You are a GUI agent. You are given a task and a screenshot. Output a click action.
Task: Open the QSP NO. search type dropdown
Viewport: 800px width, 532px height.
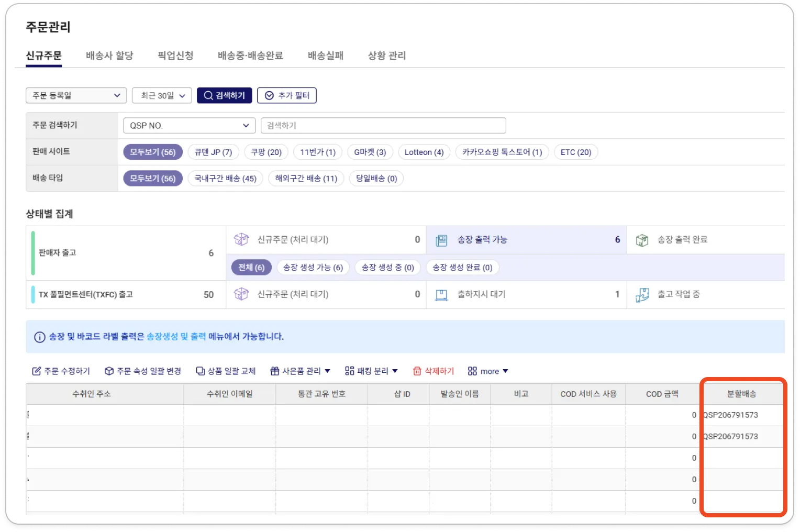point(189,126)
